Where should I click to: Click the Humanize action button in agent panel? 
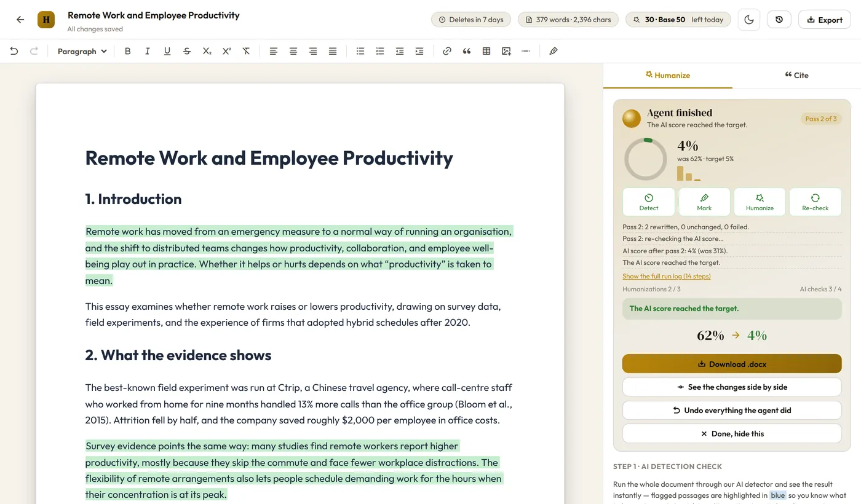point(760,202)
